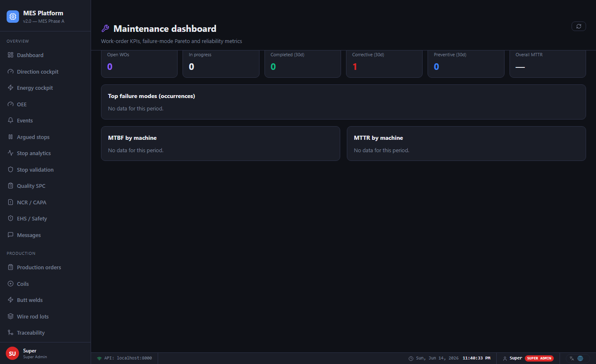Click the Overall MTTR card

(x=548, y=64)
